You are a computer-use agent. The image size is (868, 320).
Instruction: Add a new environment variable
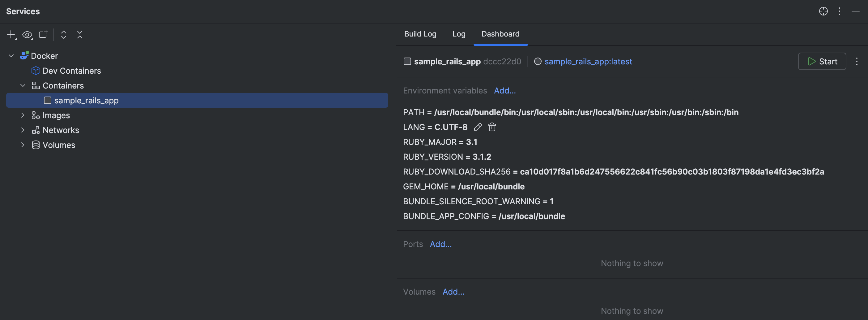point(505,90)
